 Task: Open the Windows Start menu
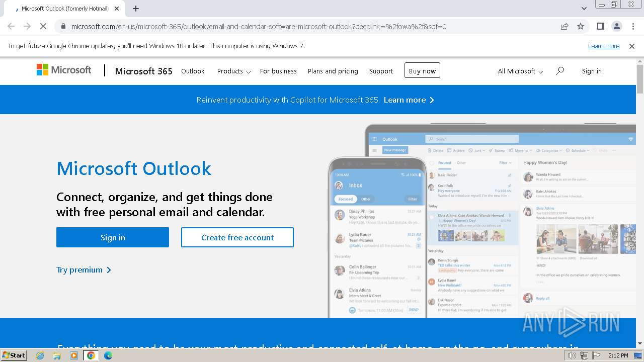(14, 355)
